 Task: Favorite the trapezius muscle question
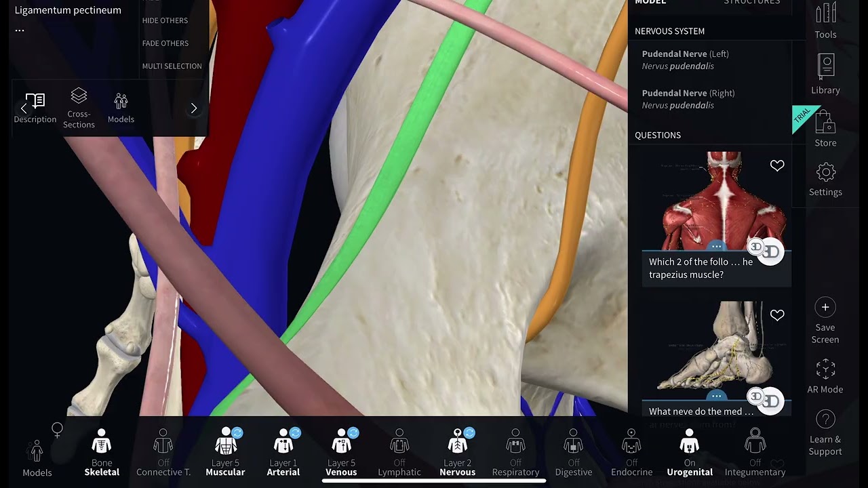tap(777, 165)
